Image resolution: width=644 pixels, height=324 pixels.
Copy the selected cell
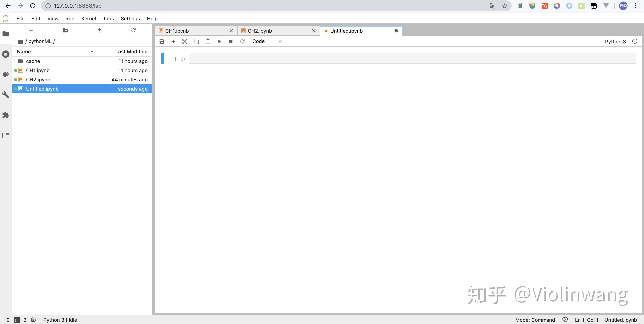(x=196, y=41)
